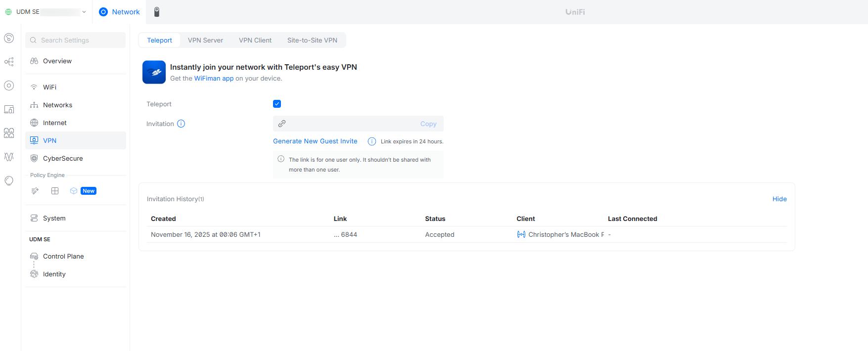Screen dimensions: 868x351
Task: Open CyberSecure settings in sidebar
Action: click(x=63, y=158)
